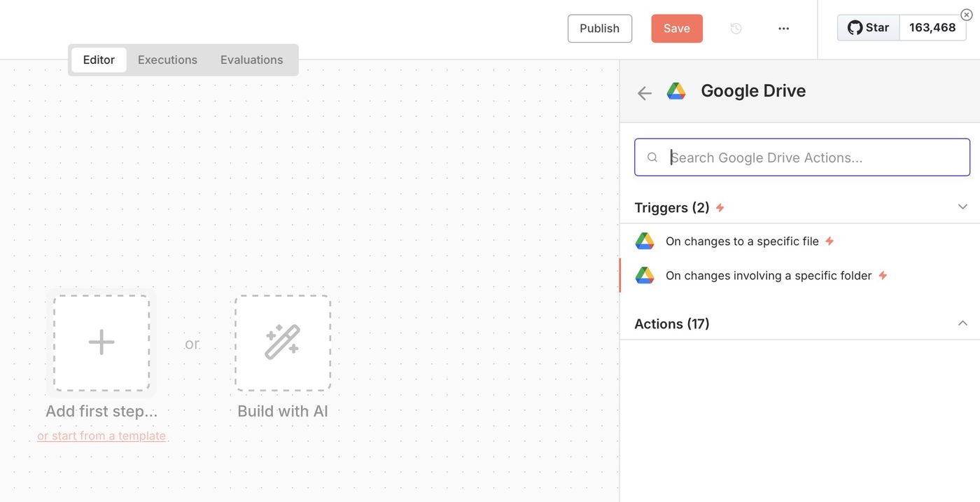Select 'On changes to a specific file' trigger
The width and height of the screenshot is (980, 502).
click(742, 242)
